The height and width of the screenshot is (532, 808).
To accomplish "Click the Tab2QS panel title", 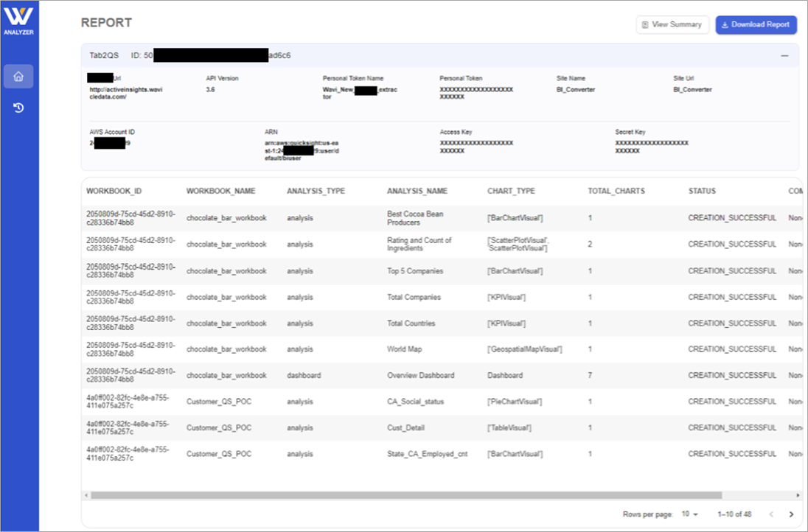I will tap(103, 55).
